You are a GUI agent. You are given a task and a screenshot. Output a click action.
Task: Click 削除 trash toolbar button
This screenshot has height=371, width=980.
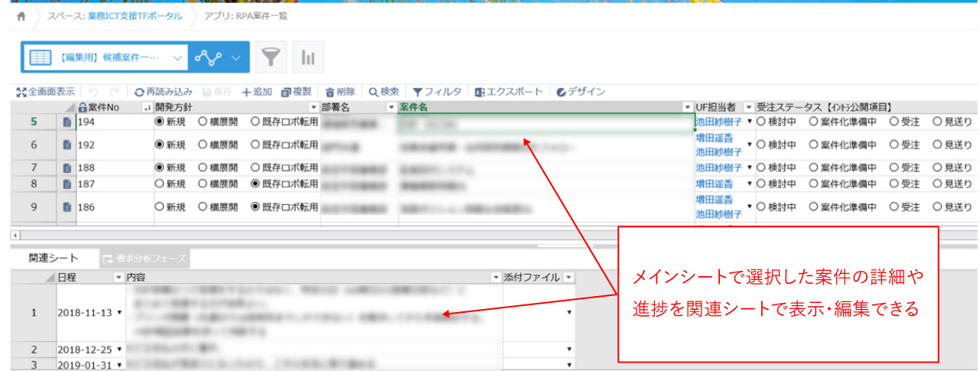click(x=340, y=92)
